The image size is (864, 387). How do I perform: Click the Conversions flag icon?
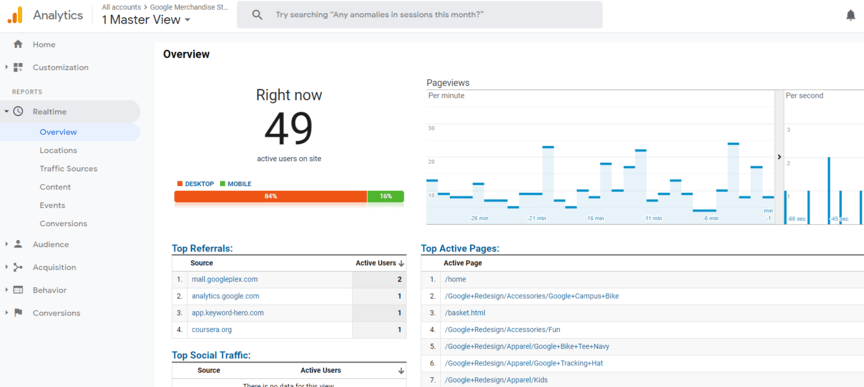pos(18,313)
